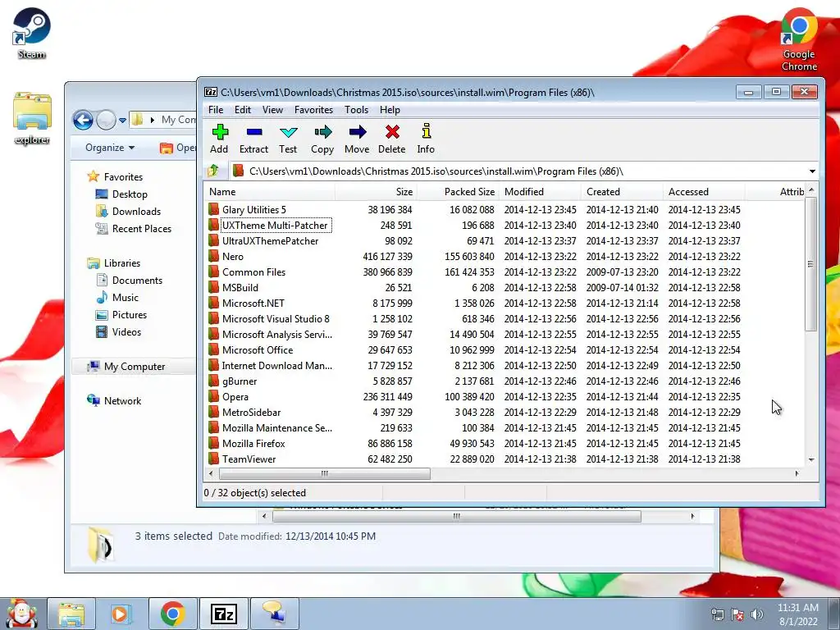Click the 7-Zip vertical scrollbar thumb
This screenshot has width=840, height=630.
[x=811, y=263]
